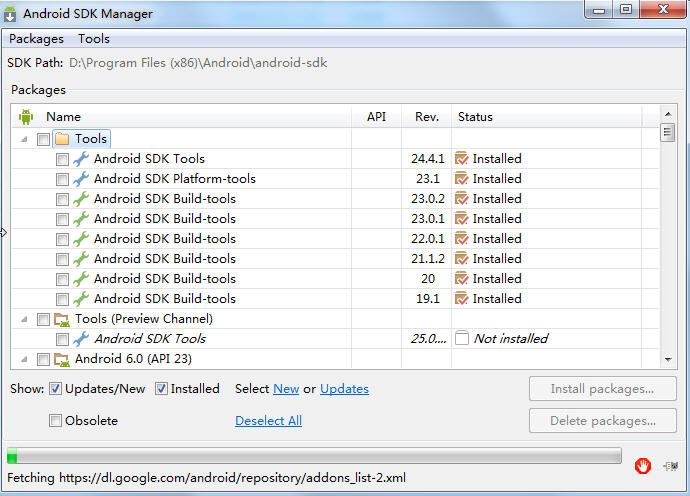Check the Build-tools 23.0.2 checkbox
This screenshot has width=690, height=496.
point(62,199)
